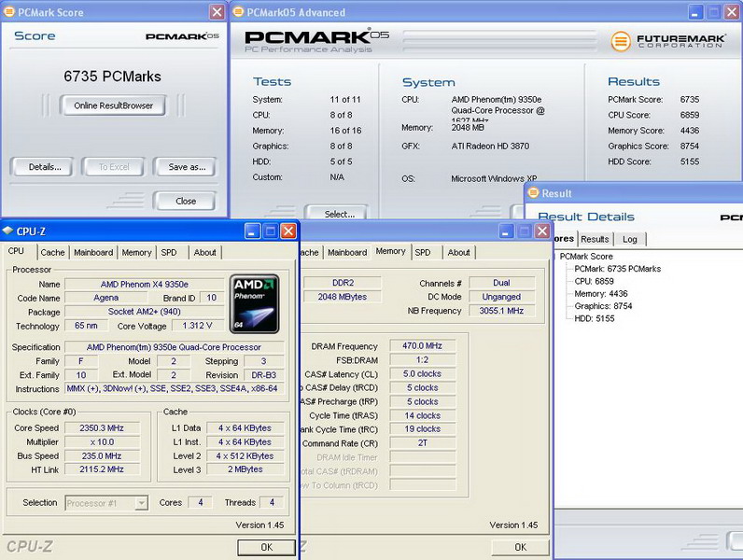Image resolution: width=743 pixels, height=560 pixels.
Task: Click the To Excel button
Action: 114,167
